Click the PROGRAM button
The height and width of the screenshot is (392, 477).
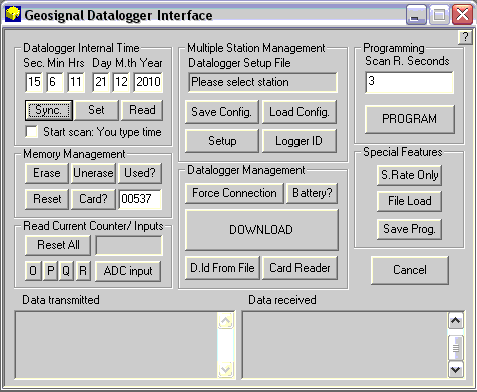pyautogui.click(x=410, y=119)
